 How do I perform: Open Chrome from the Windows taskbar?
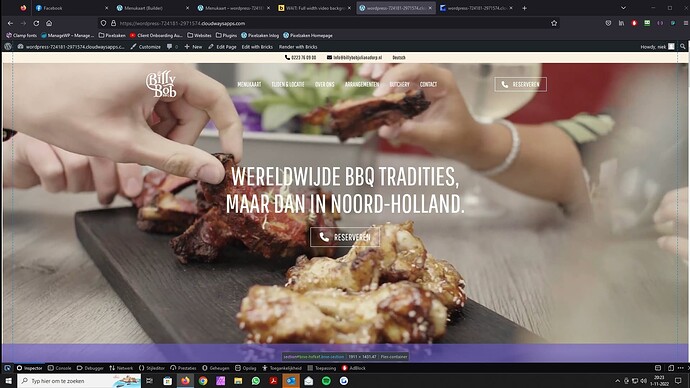tap(203, 381)
